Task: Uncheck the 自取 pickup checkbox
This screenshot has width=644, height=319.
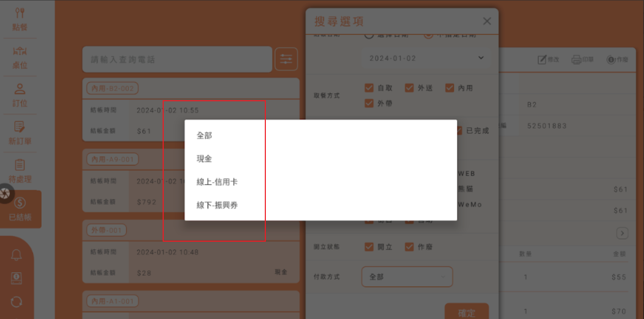Action: pyautogui.click(x=369, y=88)
